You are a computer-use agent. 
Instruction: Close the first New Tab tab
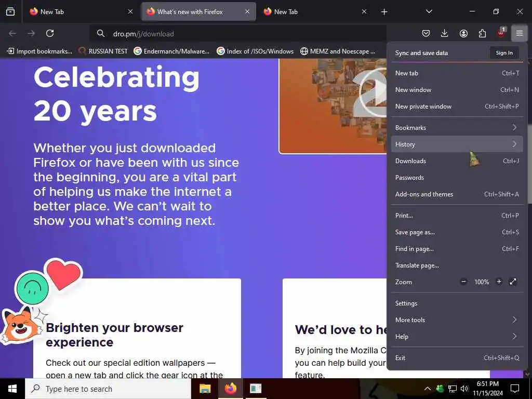[130, 11]
